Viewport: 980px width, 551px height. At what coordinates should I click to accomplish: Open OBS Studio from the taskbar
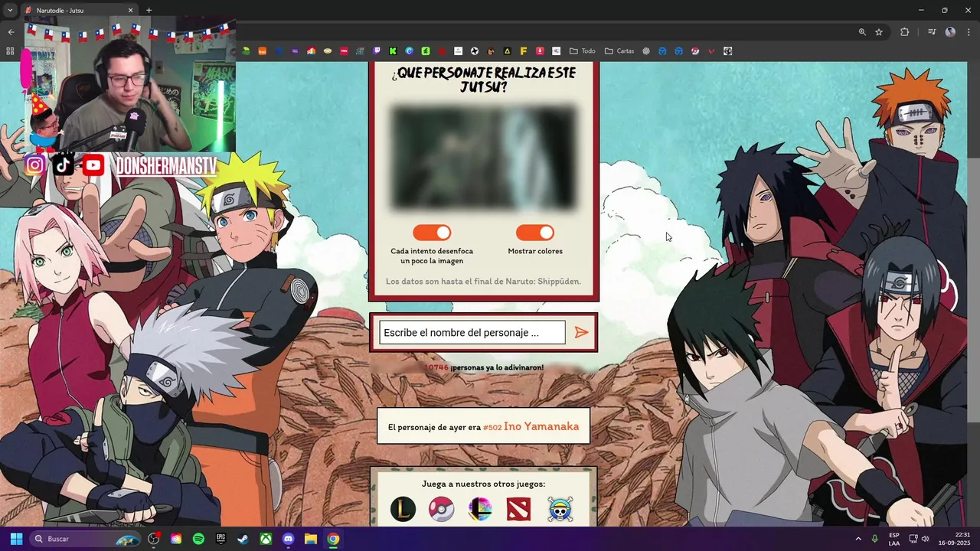point(153,539)
